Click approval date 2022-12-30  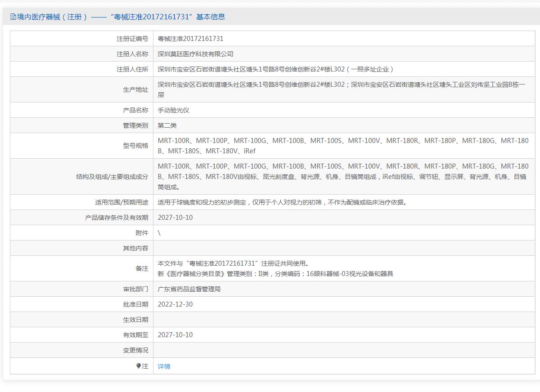pos(175,304)
